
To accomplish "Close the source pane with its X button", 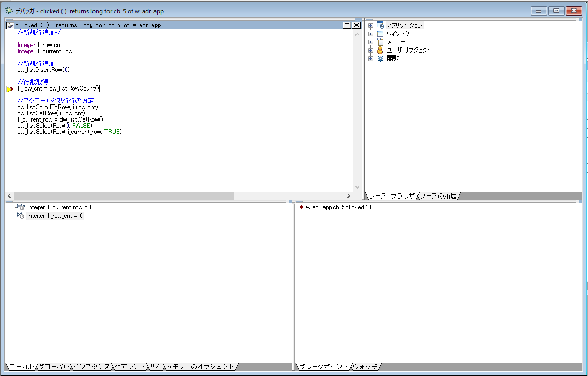I will [x=357, y=25].
